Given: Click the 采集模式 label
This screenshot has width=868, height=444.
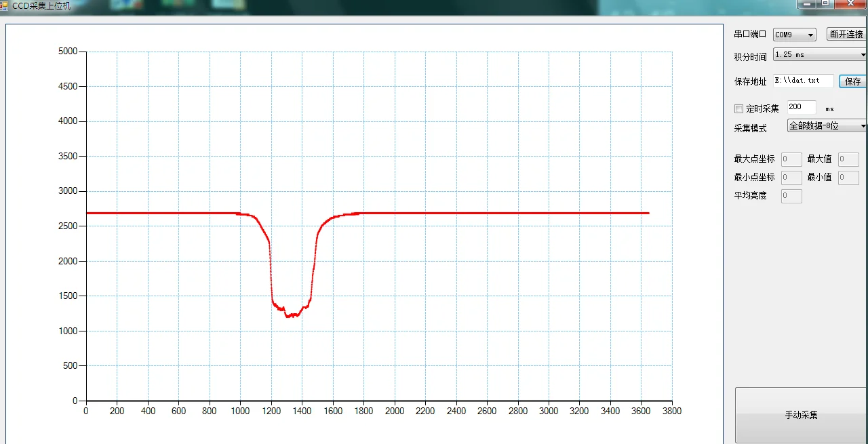Looking at the screenshot, I should coord(750,128).
